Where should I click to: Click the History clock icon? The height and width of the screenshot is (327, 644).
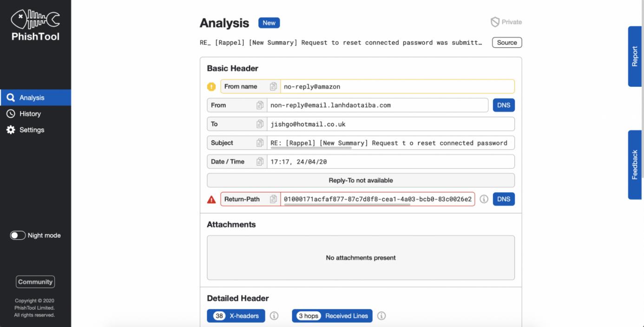coord(11,114)
